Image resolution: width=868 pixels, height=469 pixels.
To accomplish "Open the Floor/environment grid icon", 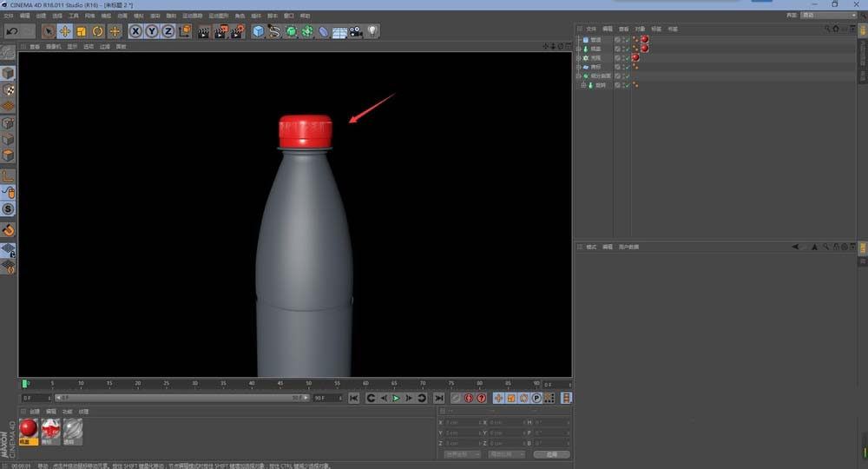I will point(339,31).
